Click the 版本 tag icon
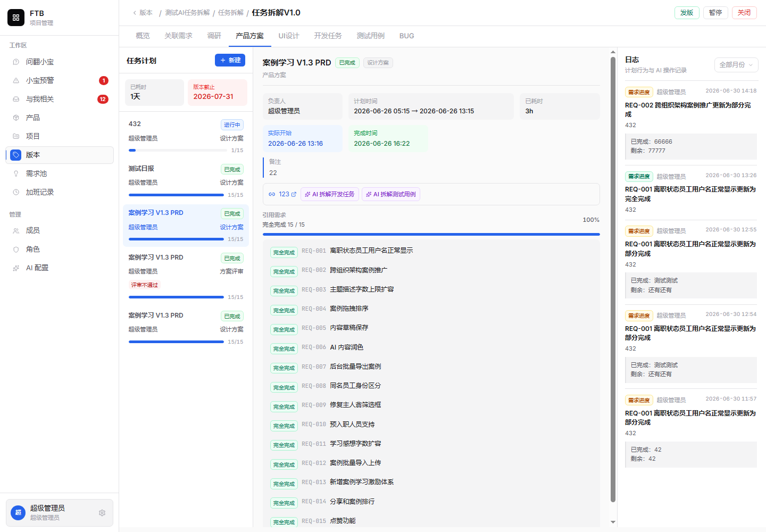This screenshot has height=532, width=766. pyautogui.click(x=16, y=155)
